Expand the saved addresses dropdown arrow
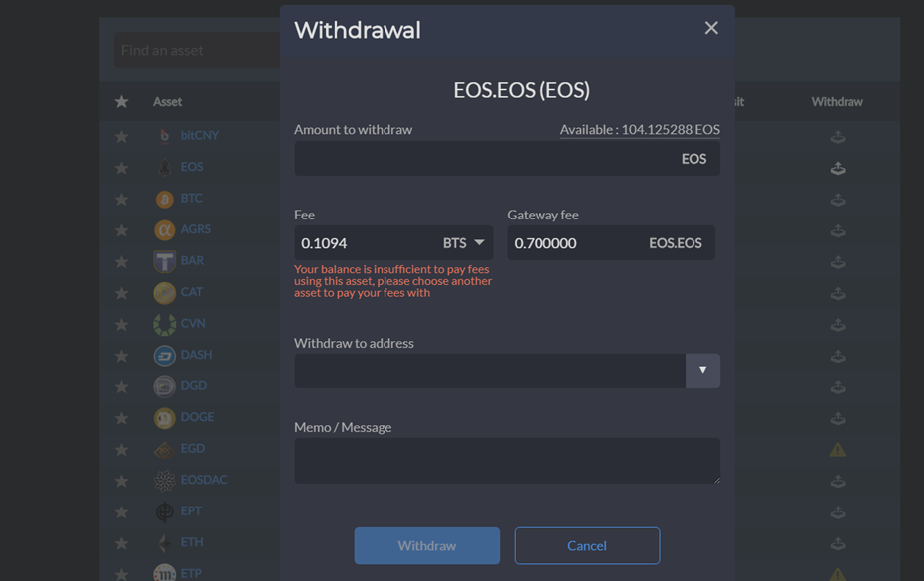The image size is (924, 581). click(x=702, y=370)
